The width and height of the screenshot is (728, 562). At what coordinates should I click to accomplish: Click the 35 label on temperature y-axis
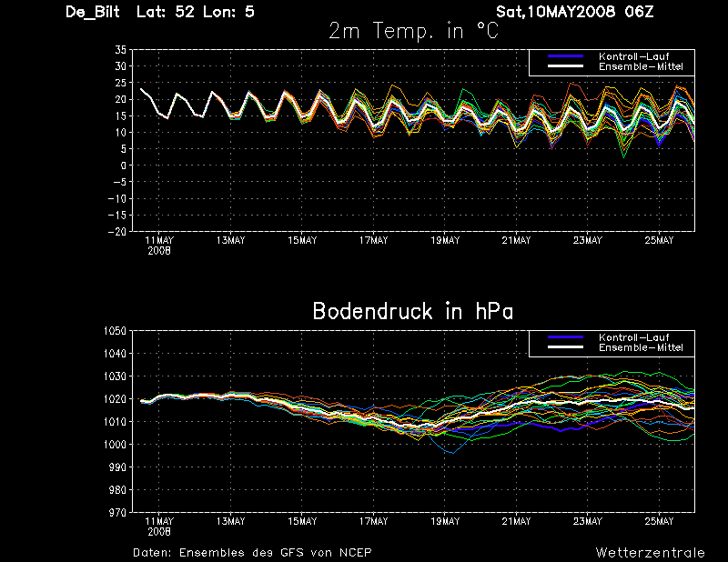pyautogui.click(x=121, y=50)
